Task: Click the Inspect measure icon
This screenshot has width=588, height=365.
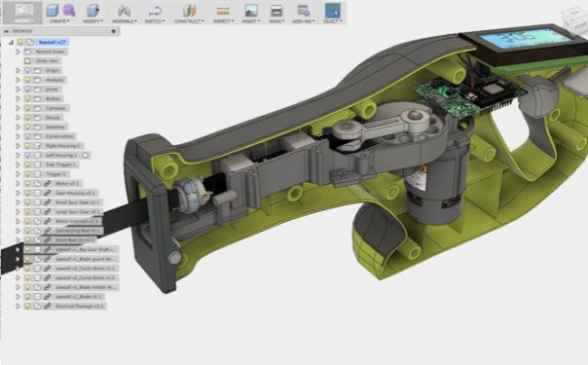Action: pos(223,12)
